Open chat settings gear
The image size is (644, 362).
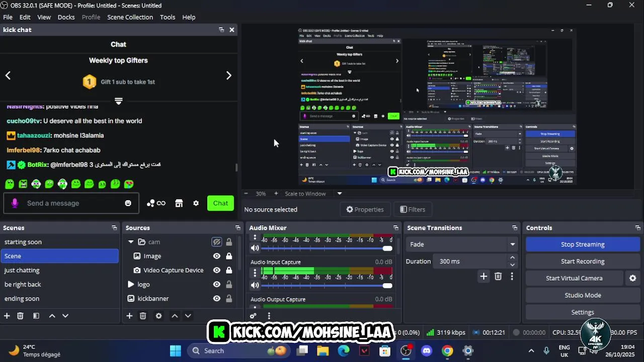196,203
